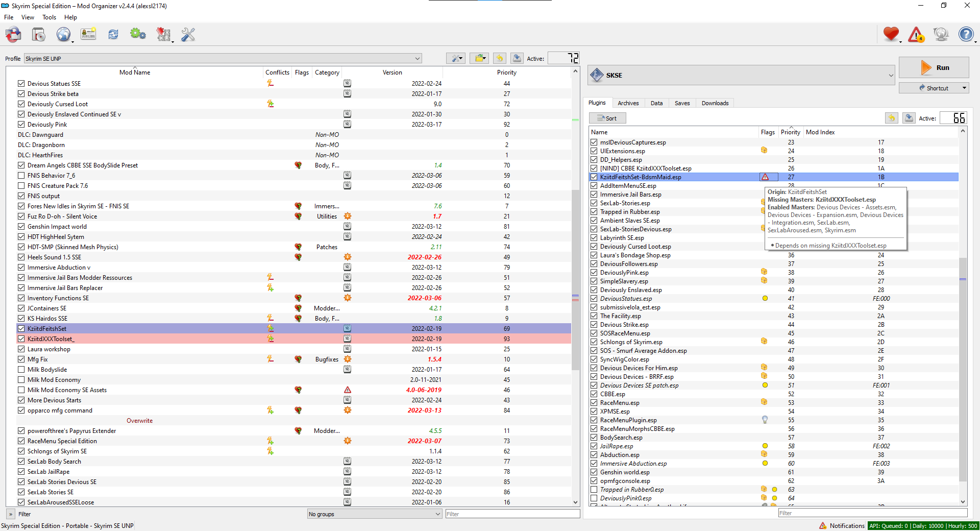Switch to the Downloads tab
This screenshot has width=980, height=531.
click(715, 103)
